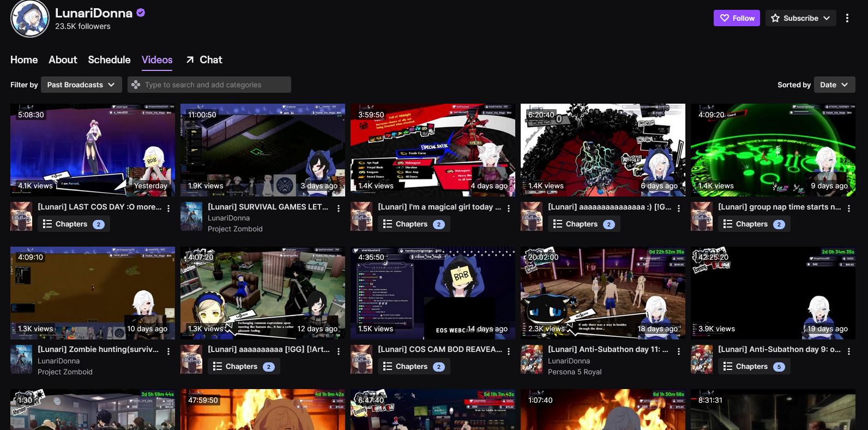The height and width of the screenshot is (430, 868).
Task: Play the 4:09:20 green arena thumbnail
Action: (x=773, y=150)
